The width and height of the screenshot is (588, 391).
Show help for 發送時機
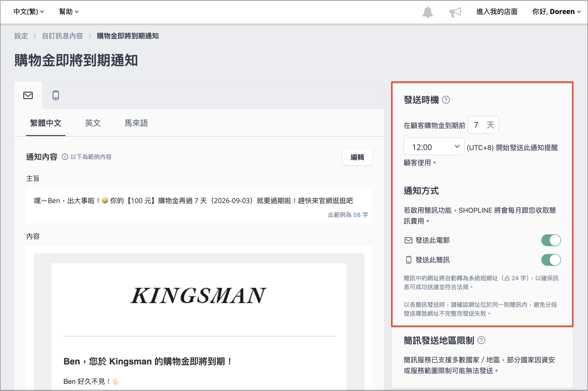(x=446, y=100)
